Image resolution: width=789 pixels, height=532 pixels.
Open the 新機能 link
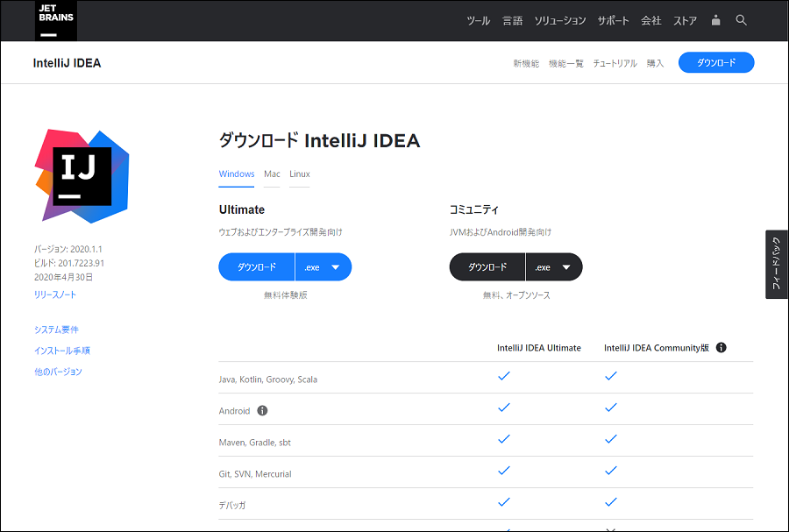[526, 63]
